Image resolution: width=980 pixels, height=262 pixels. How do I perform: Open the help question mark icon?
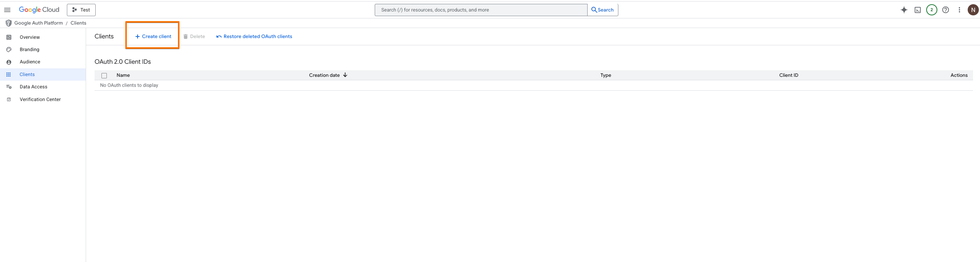click(946, 10)
